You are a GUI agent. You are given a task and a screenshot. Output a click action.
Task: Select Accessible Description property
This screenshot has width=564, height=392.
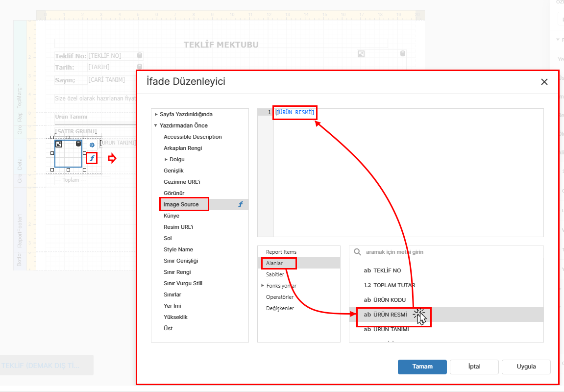(193, 137)
